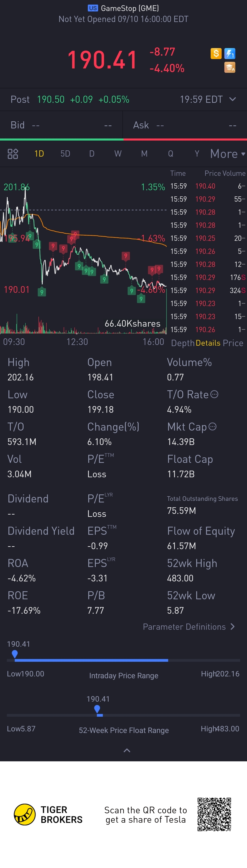247x868 pixels.
Task: Switch to the Price tab
Action: [233, 343]
